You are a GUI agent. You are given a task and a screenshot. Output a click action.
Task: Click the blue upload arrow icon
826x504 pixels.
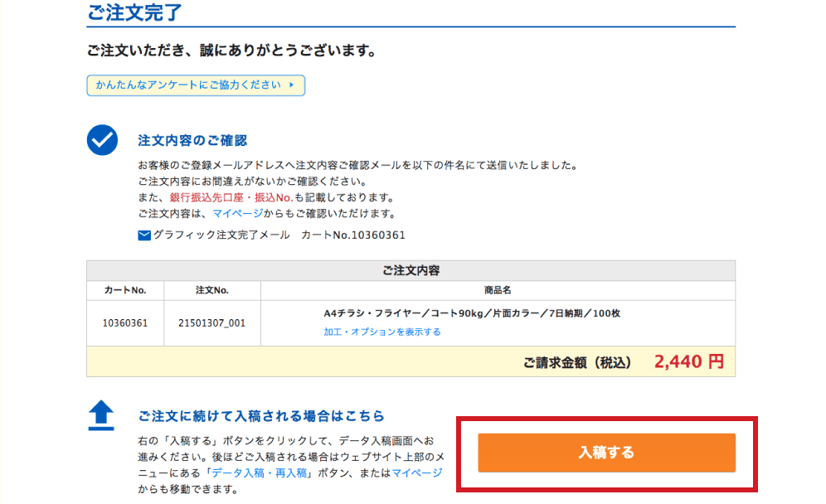101,415
